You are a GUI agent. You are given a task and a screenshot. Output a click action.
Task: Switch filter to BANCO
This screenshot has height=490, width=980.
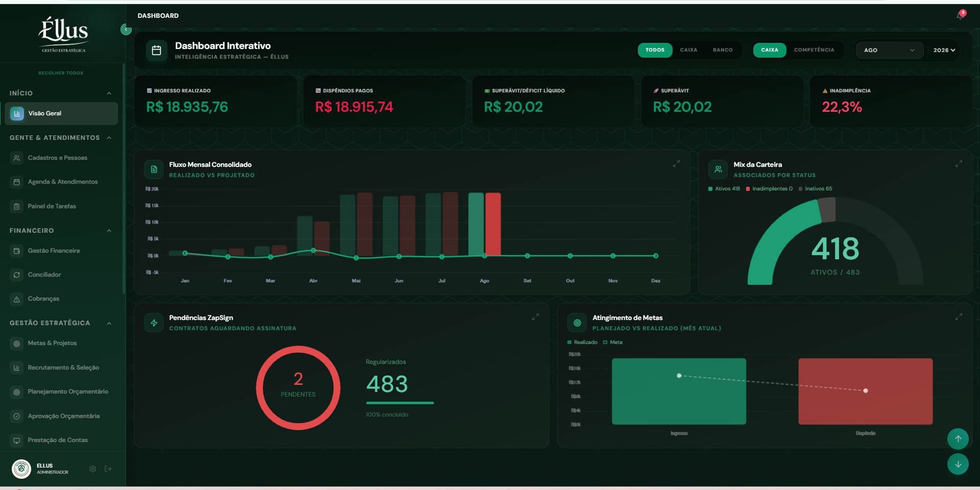coord(723,50)
